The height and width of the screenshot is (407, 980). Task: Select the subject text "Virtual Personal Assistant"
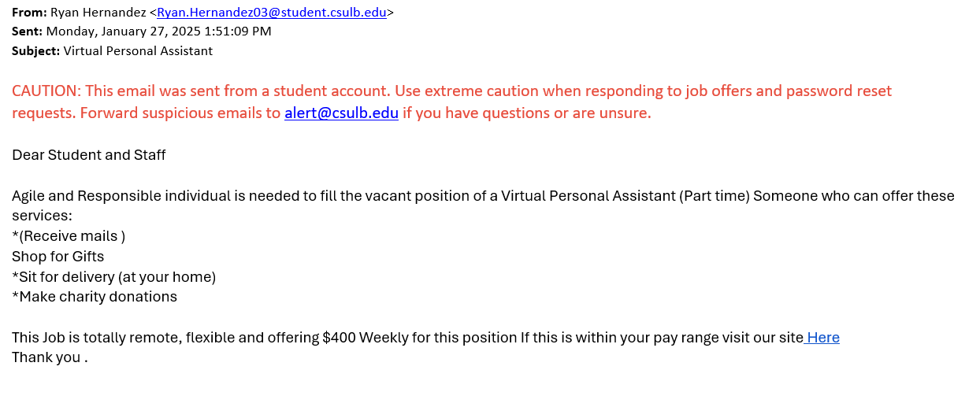click(x=138, y=51)
